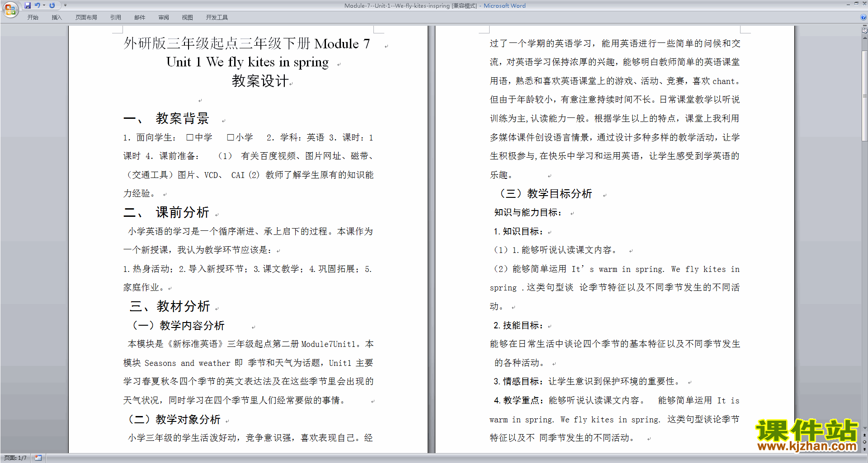Click the line 2.技能目标：

519,326
